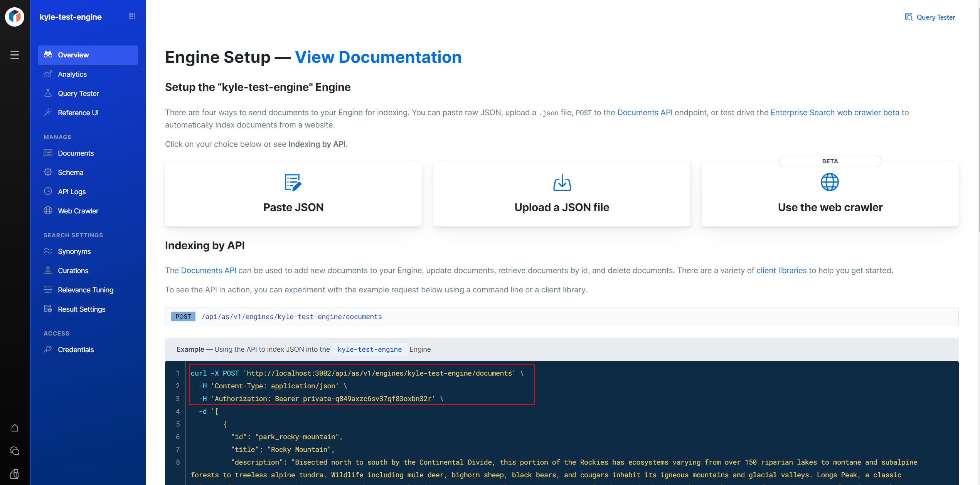Open the engine switcher grid icon
The width and height of the screenshot is (980, 485).
pos(132,16)
